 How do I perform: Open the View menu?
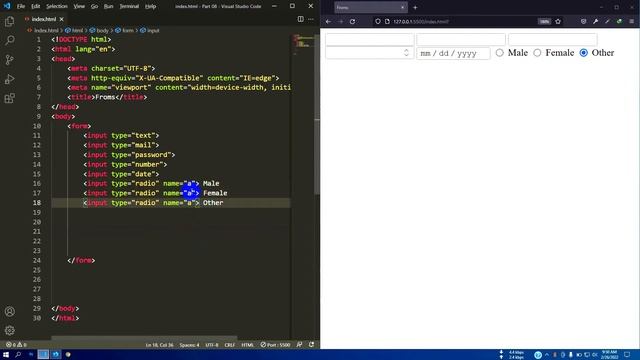(x=79, y=6)
